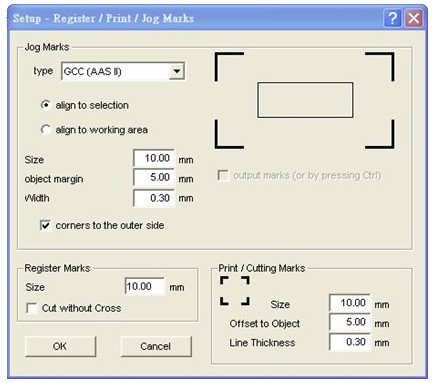Click the object margin input field
The image size is (436, 383).
pos(154,177)
